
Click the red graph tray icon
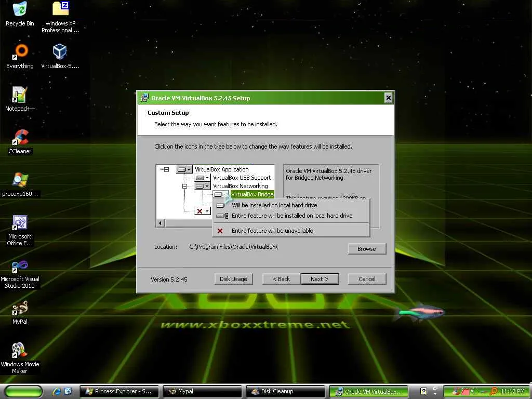click(x=465, y=391)
